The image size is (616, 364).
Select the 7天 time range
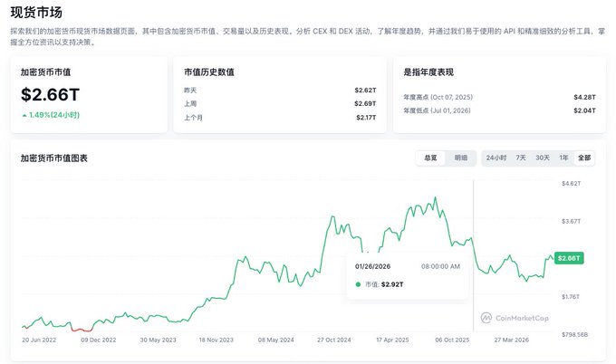click(521, 158)
